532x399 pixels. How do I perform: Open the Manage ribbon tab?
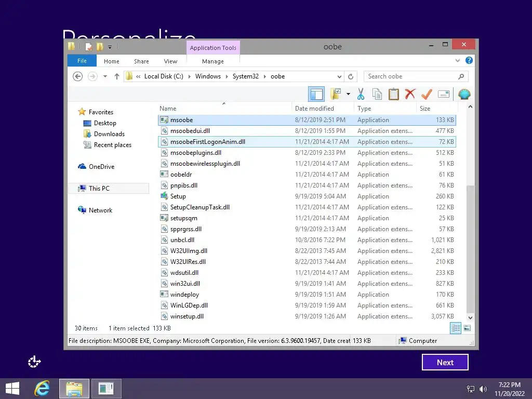tap(212, 61)
